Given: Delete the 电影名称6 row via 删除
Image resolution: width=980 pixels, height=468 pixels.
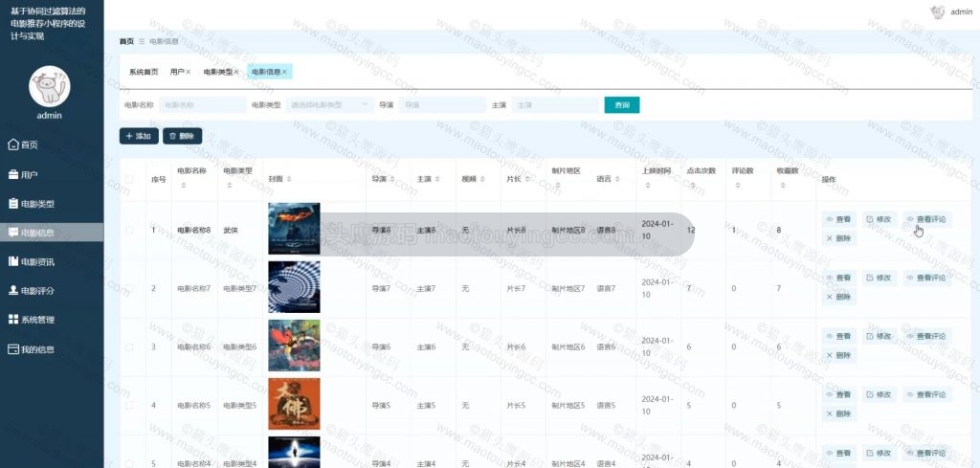Looking at the screenshot, I should 838,355.
